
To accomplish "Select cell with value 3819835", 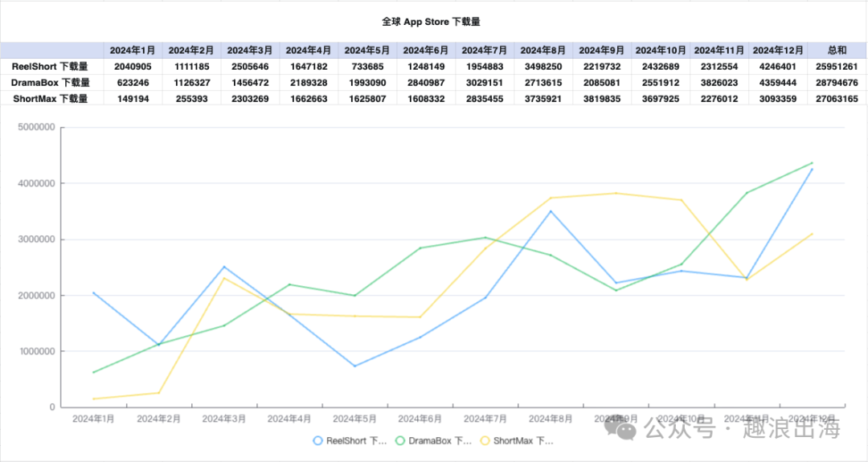I will [x=602, y=99].
